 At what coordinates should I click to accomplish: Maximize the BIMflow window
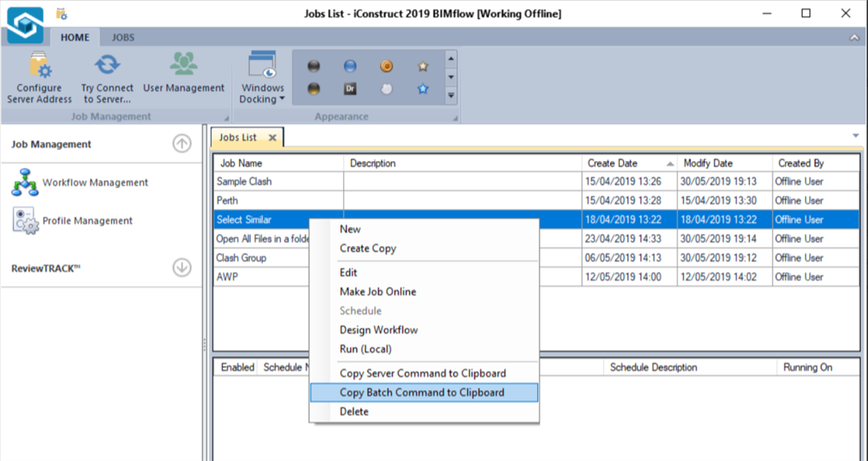[806, 13]
